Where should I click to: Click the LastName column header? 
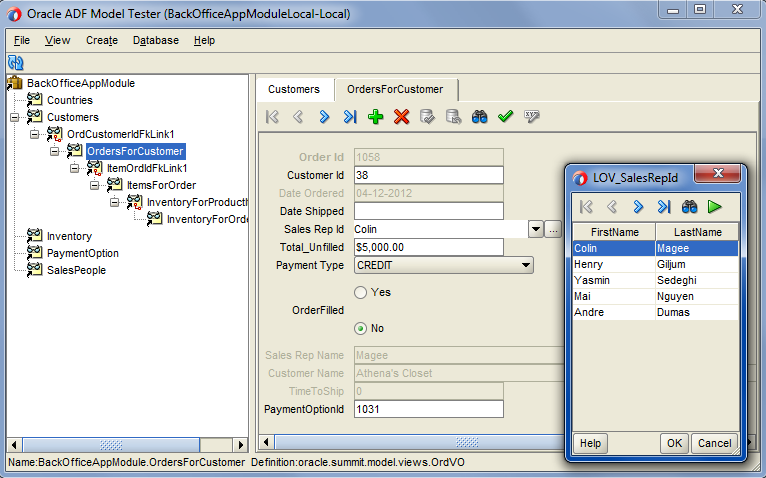[698, 232]
